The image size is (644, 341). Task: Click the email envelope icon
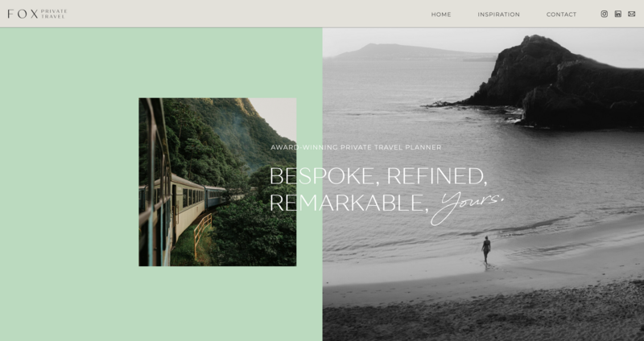pos(632,14)
